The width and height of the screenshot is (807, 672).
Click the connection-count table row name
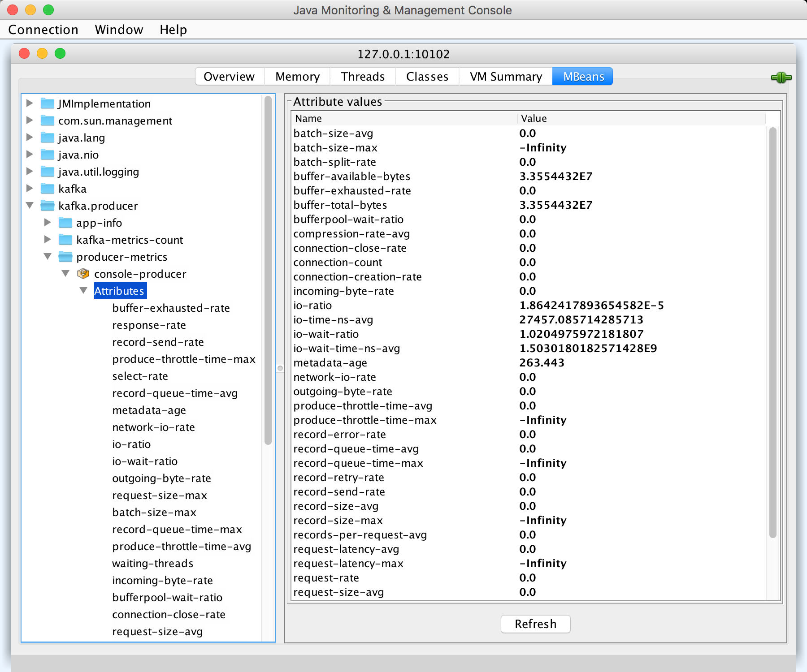(338, 262)
